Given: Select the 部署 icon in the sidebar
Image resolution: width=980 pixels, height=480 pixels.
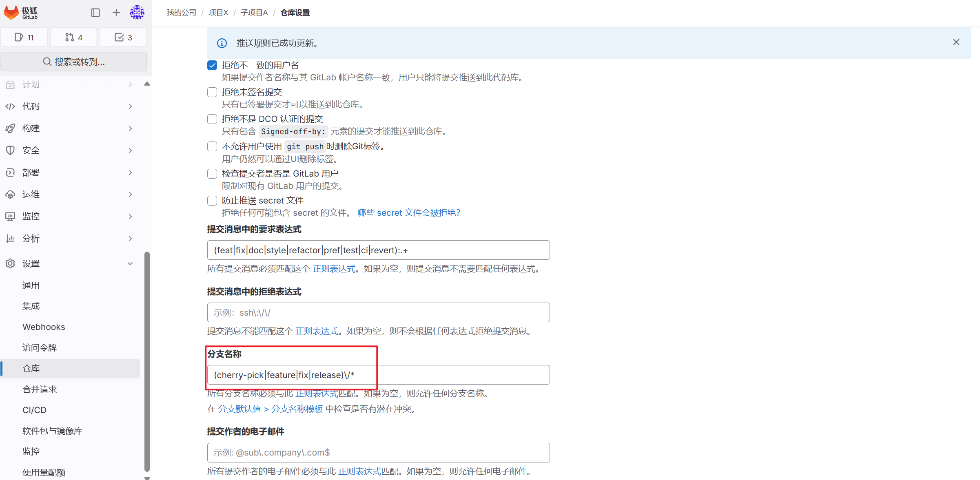Looking at the screenshot, I should 10,172.
